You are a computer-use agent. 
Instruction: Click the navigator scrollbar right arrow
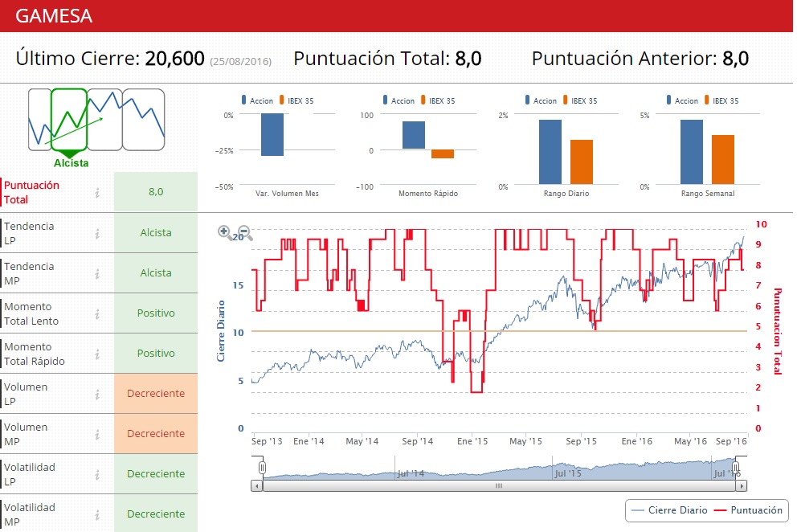point(741,486)
